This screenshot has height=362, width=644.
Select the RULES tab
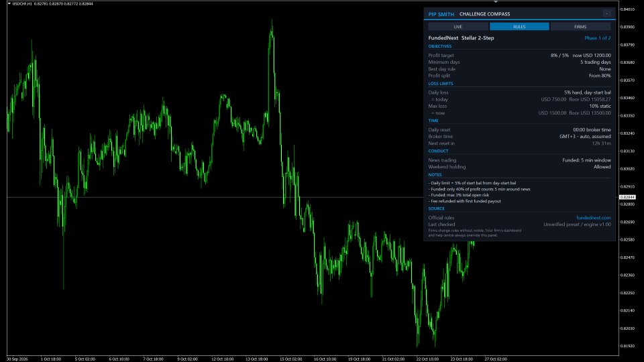tap(519, 27)
